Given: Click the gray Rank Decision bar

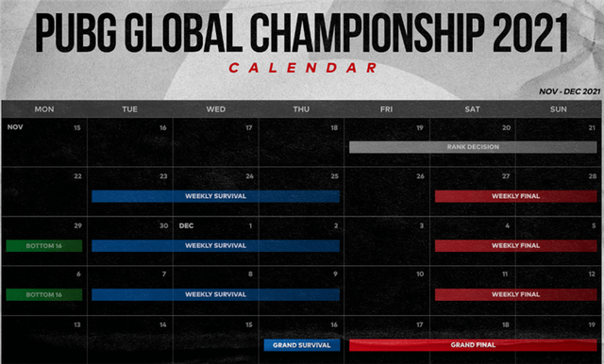Looking at the screenshot, I should [473, 147].
